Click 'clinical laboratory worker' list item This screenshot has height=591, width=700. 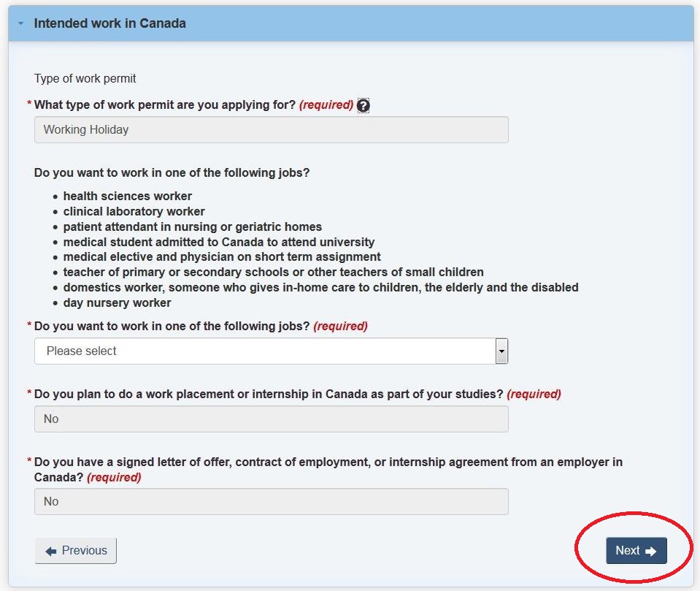(134, 211)
